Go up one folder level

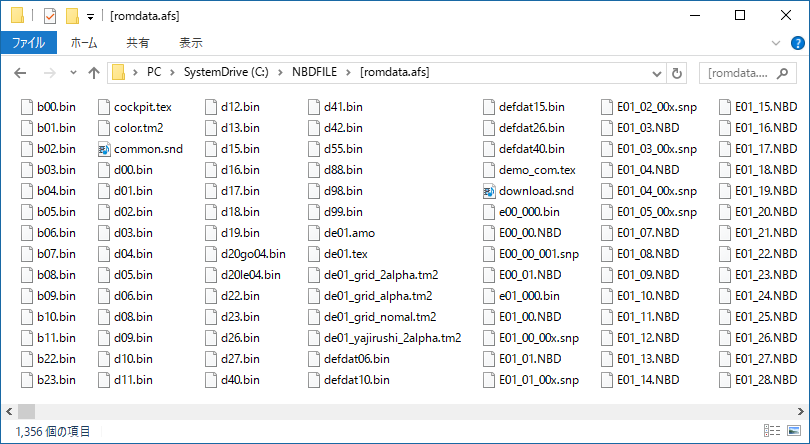[94, 73]
